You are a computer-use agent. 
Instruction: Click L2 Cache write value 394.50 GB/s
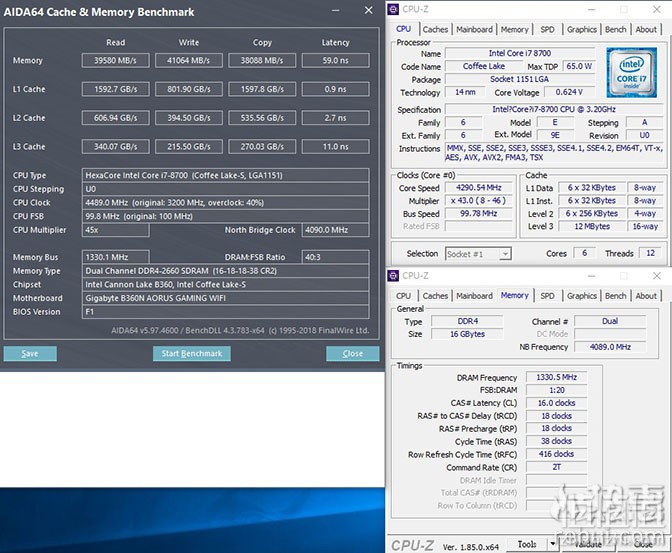tap(189, 118)
